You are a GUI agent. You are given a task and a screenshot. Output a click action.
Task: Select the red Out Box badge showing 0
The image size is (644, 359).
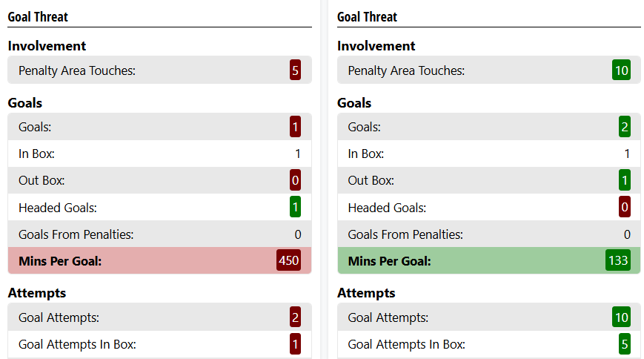[x=295, y=180]
